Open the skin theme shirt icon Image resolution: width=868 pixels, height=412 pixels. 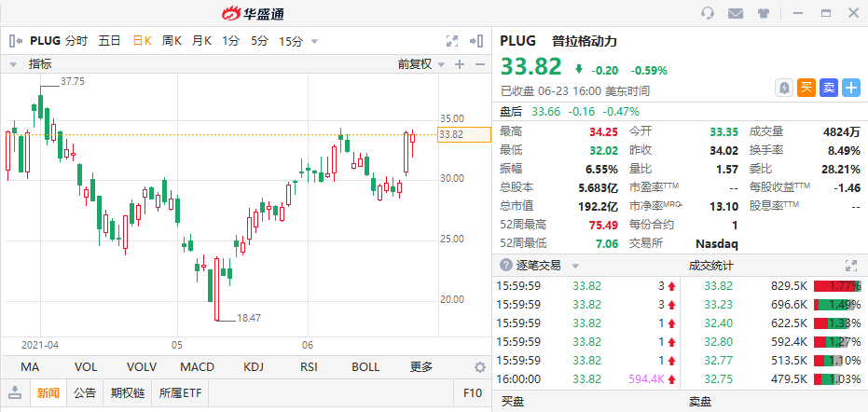tap(764, 13)
